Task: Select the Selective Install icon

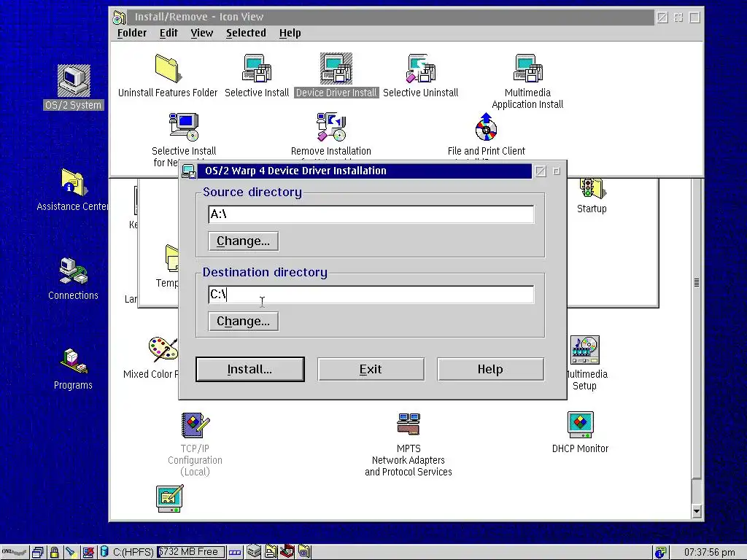Action: [x=257, y=69]
